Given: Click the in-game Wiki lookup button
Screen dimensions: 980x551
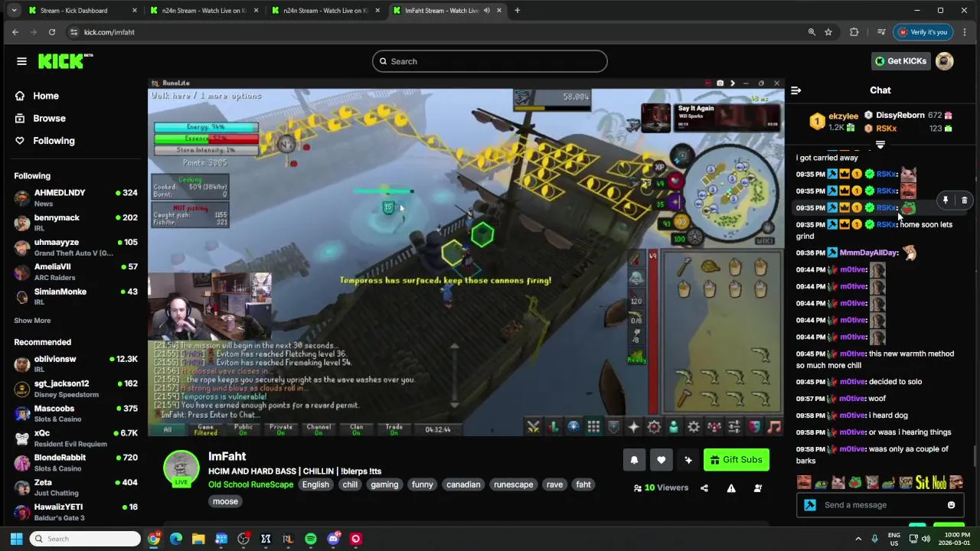Looking at the screenshot, I should click(764, 241).
